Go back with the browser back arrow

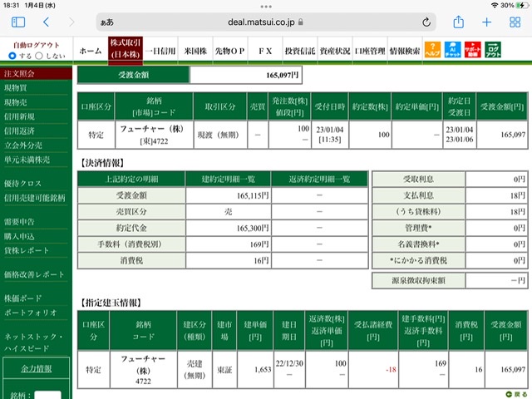pyautogui.click(x=47, y=22)
